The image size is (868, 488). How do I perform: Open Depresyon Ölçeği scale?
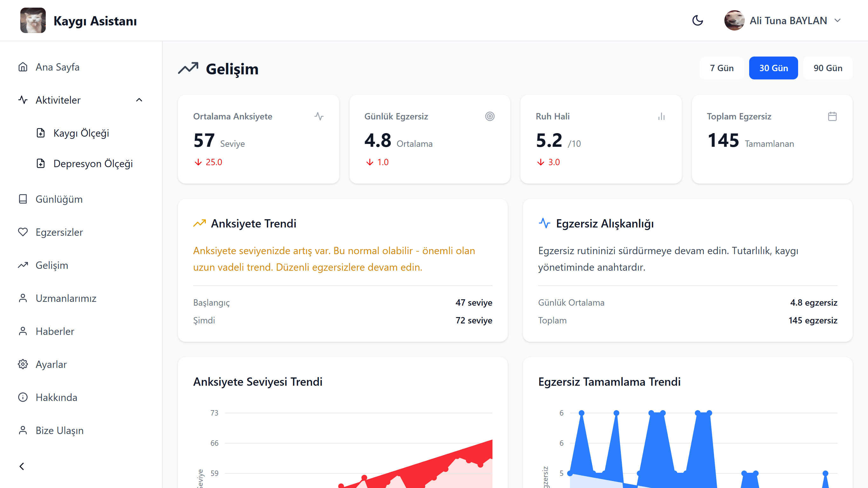[x=93, y=163]
